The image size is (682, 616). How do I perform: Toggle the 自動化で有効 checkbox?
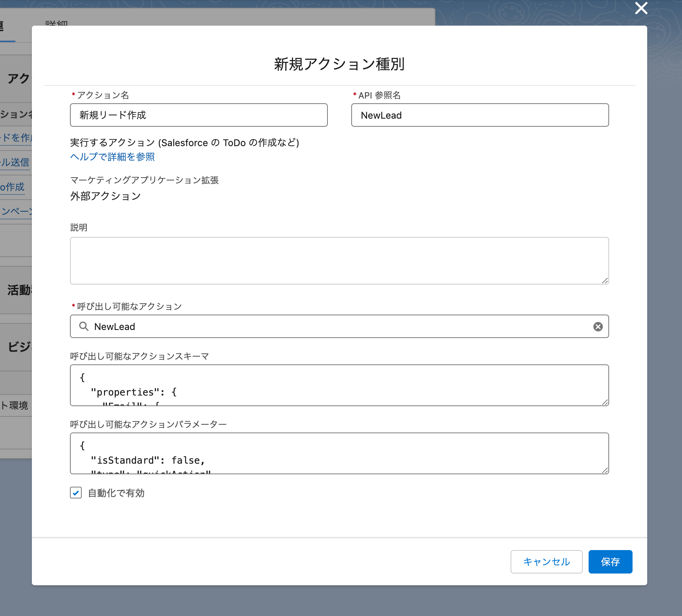pyautogui.click(x=76, y=493)
